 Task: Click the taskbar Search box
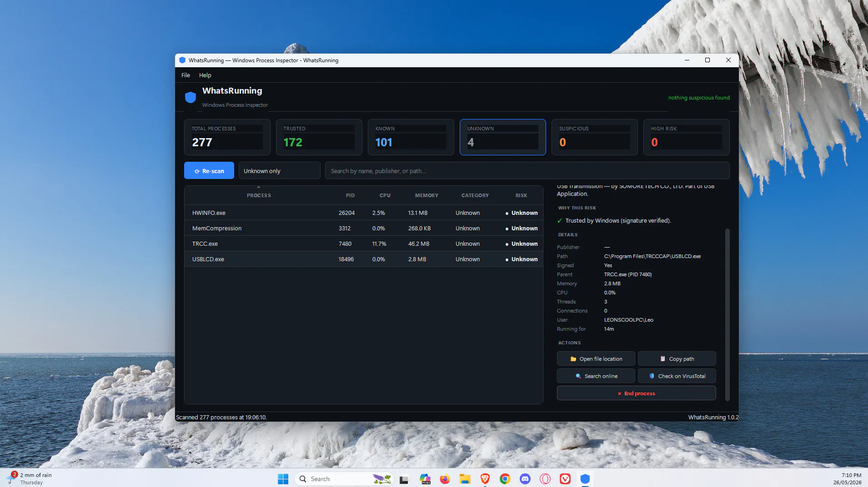click(x=344, y=479)
